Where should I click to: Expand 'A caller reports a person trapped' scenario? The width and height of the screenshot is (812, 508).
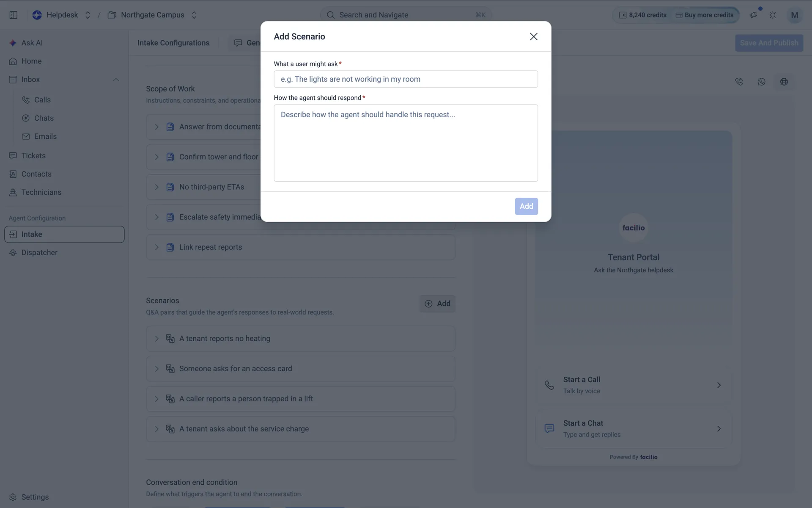(x=156, y=399)
